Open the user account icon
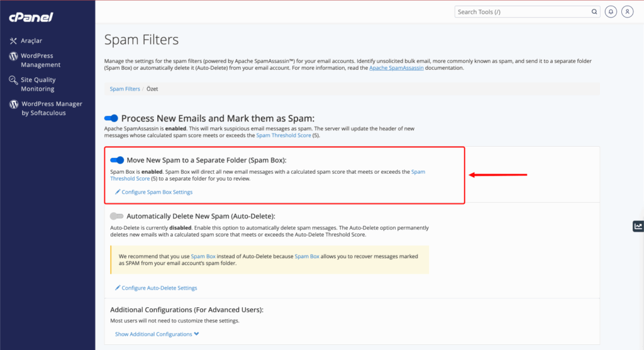 (x=627, y=12)
